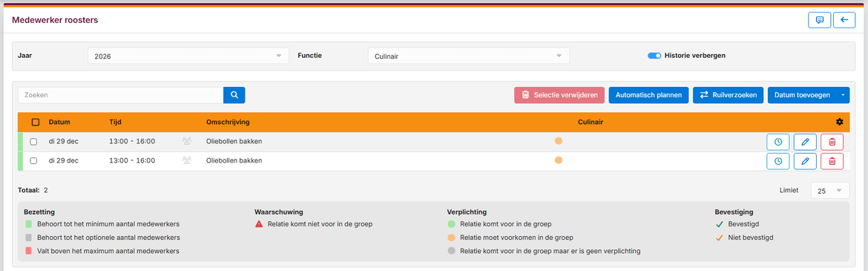Click the Totaal: 2 text

[33, 190]
